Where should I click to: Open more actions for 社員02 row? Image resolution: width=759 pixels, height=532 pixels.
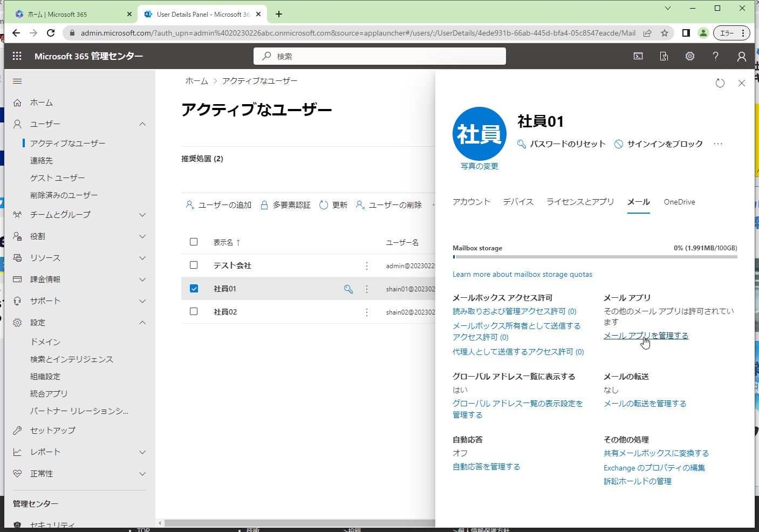(x=367, y=312)
